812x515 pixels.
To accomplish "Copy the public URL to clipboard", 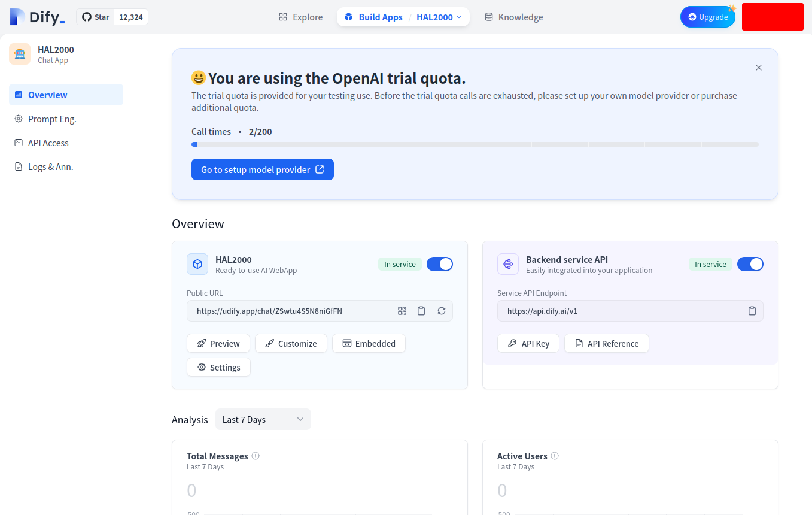I will coord(421,311).
